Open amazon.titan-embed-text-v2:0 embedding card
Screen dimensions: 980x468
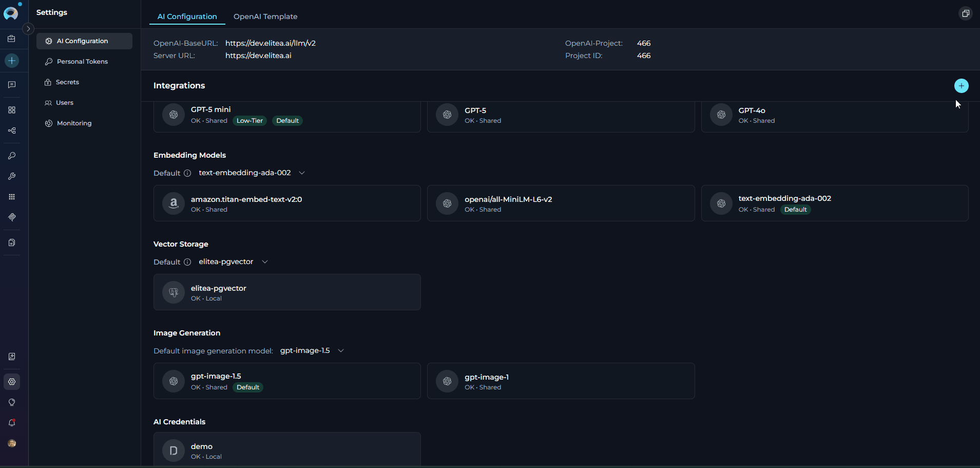point(287,203)
